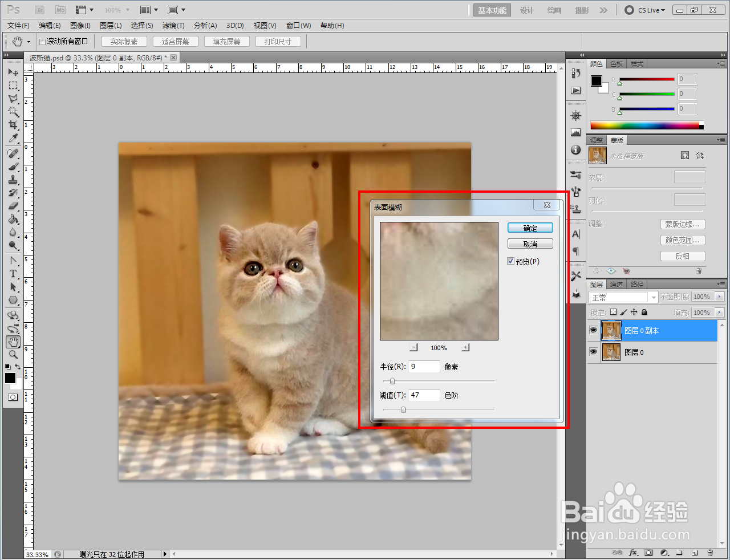Screen dimensions: 730x560
Task: Click the 实际像素 button
Action: (x=124, y=42)
